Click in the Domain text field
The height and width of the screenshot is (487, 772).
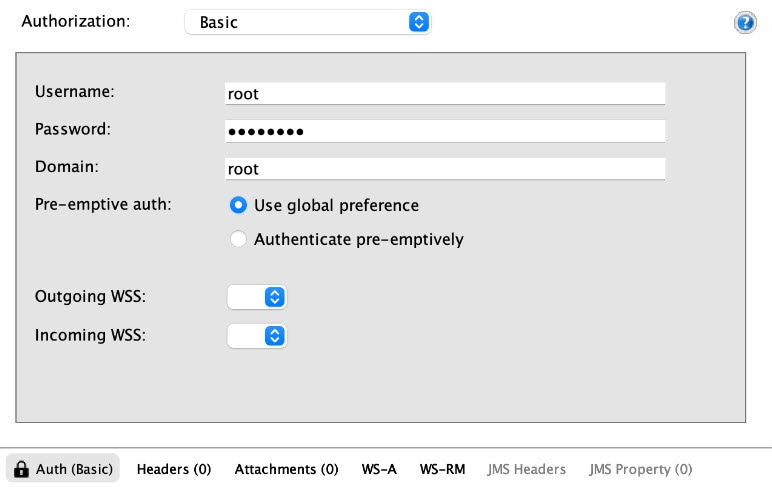445,168
